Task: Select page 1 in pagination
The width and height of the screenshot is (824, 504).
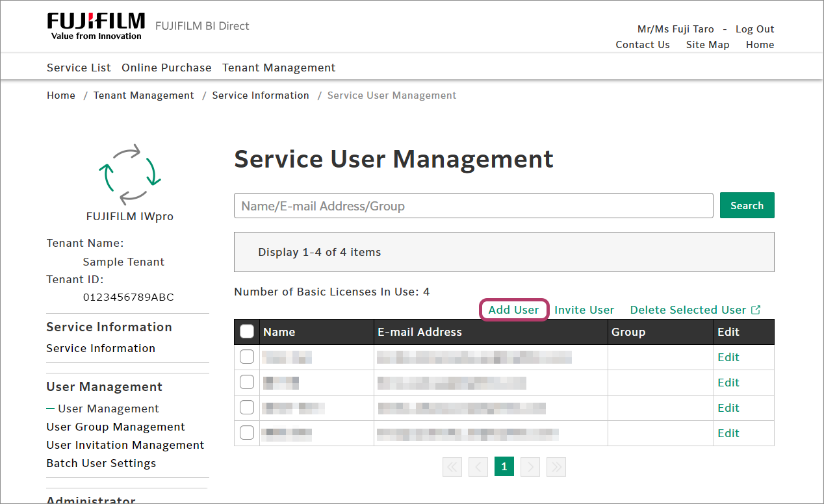Action: click(x=504, y=466)
